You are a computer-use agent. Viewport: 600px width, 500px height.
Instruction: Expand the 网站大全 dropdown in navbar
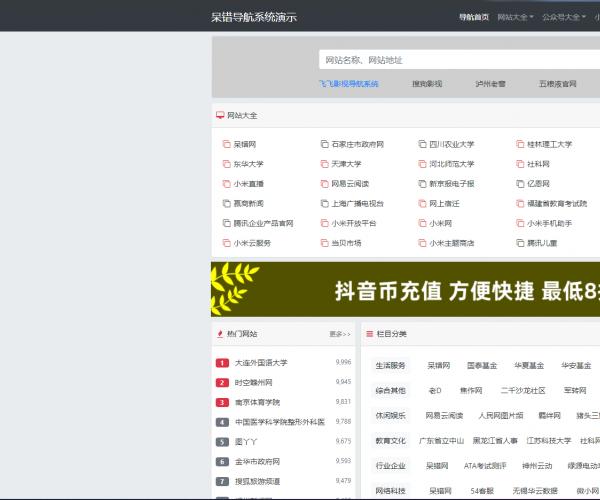(x=515, y=17)
